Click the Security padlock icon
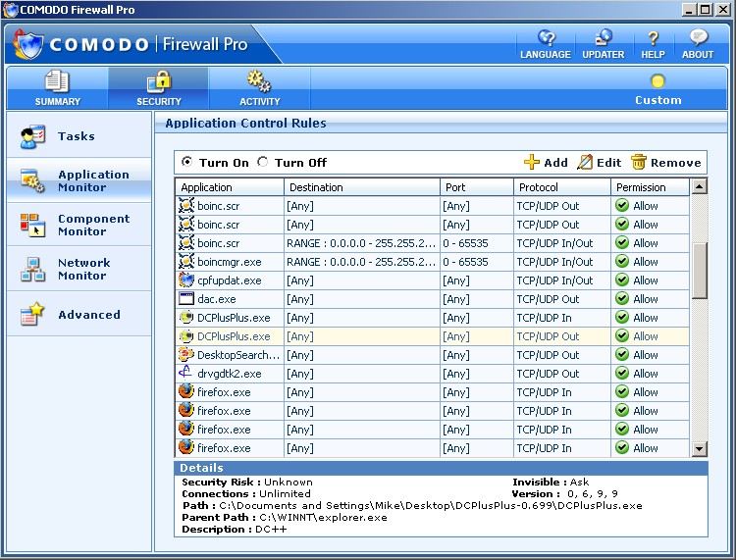This screenshot has width=736, height=560. point(159,81)
